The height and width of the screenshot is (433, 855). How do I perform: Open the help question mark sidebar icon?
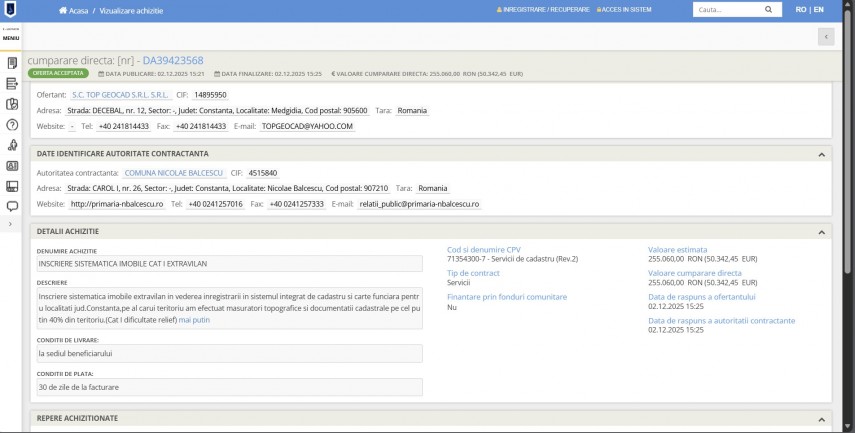(12, 125)
